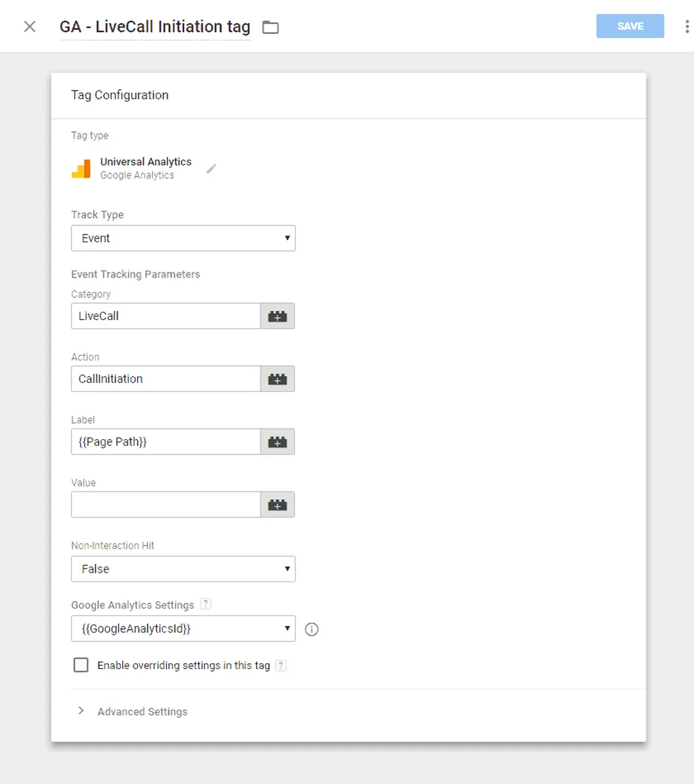
Task: Open the variable picker for the Value field
Action: (277, 505)
